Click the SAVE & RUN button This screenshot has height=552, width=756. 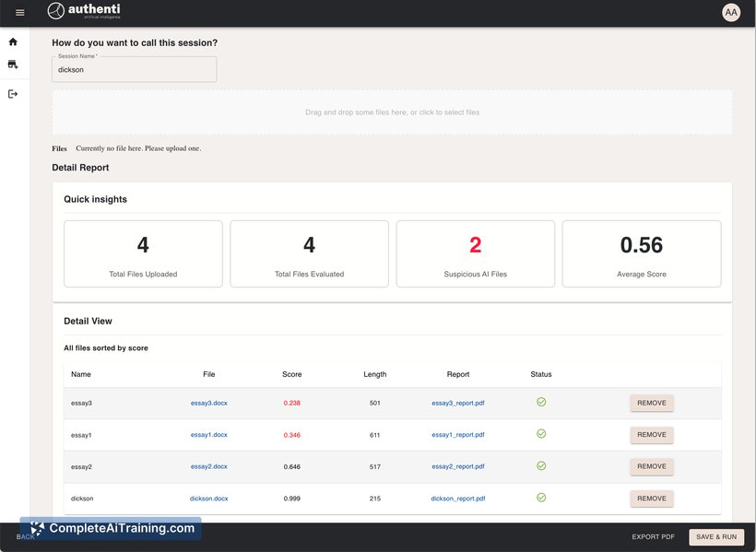coord(716,536)
